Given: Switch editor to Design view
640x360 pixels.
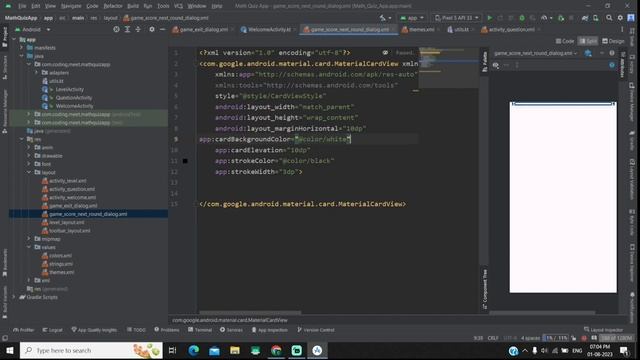Looking at the screenshot, I should click(x=613, y=41).
